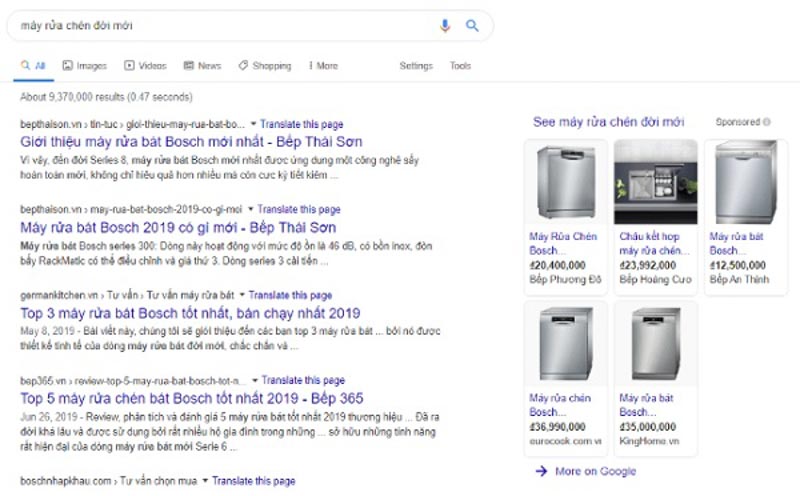
Task: Click the Bếp Phương Đô seller name
Action: pyautogui.click(x=565, y=280)
